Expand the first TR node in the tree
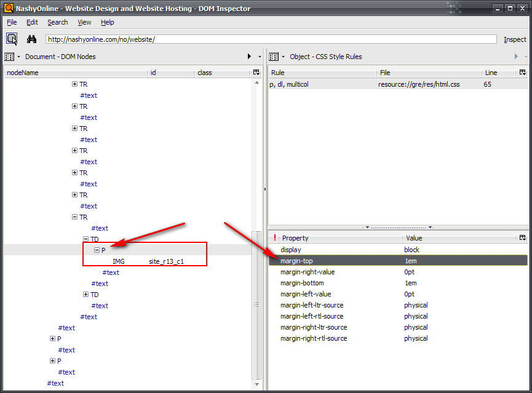 pos(74,84)
